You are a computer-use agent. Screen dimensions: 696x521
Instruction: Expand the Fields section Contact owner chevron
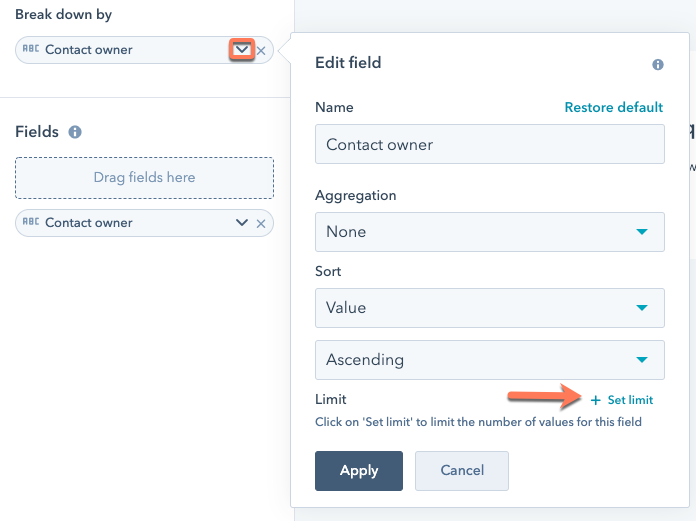(x=242, y=222)
